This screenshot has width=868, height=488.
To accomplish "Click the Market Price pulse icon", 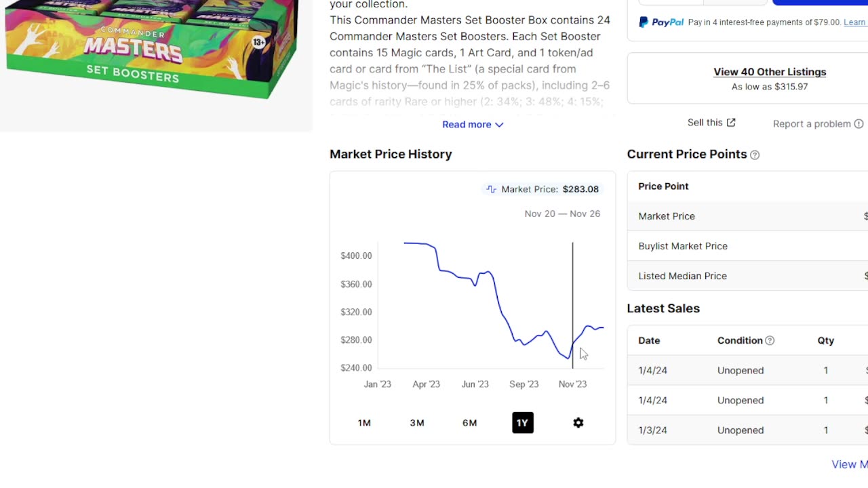I will (492, 189).
